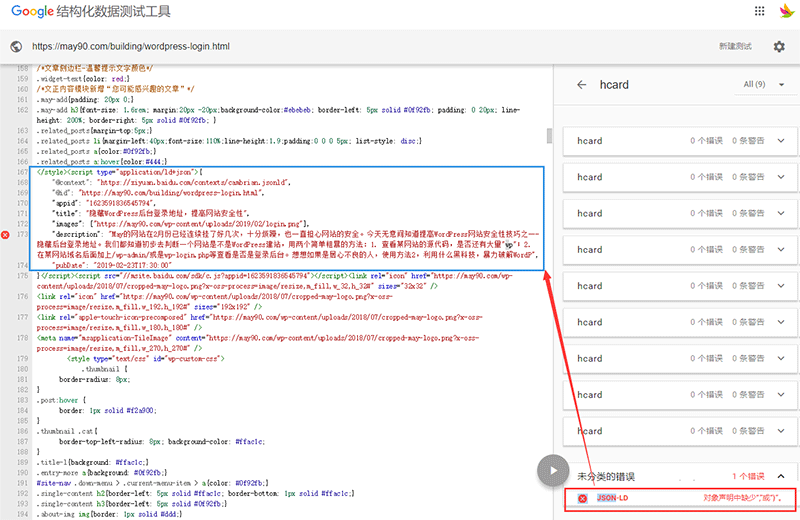Open the account avatar menu
This screenshot has width=800, height=520.
[787, 11]
